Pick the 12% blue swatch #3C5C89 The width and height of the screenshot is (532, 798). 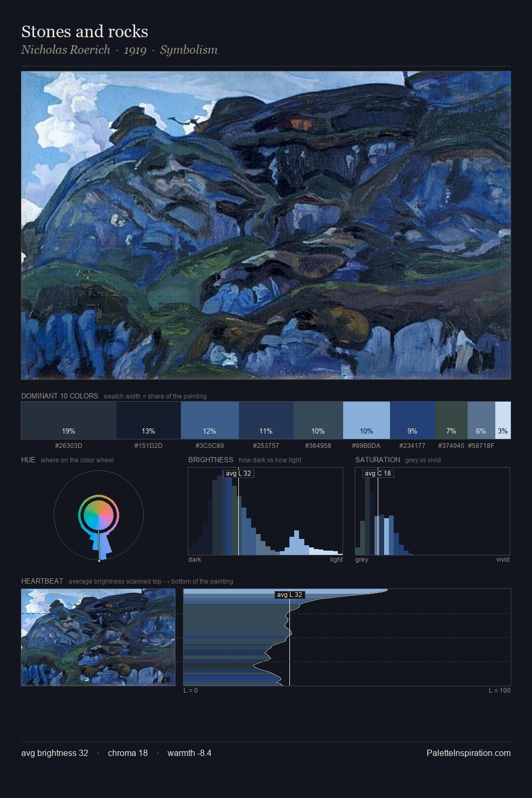pos(210,420)
